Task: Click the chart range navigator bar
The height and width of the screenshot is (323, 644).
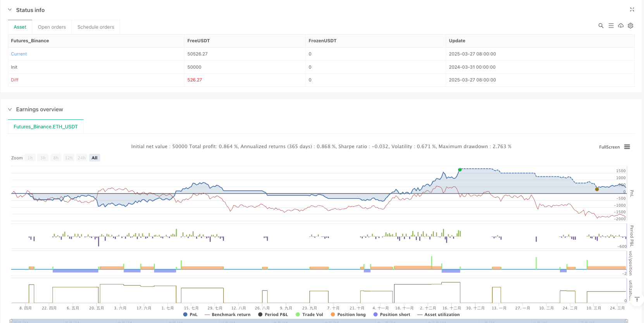Action: pos(318,321)
